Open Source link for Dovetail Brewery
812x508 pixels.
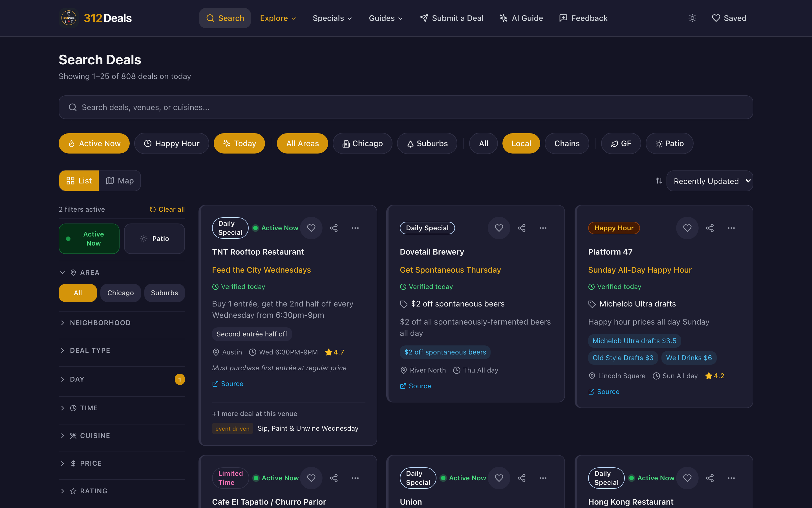415,386
